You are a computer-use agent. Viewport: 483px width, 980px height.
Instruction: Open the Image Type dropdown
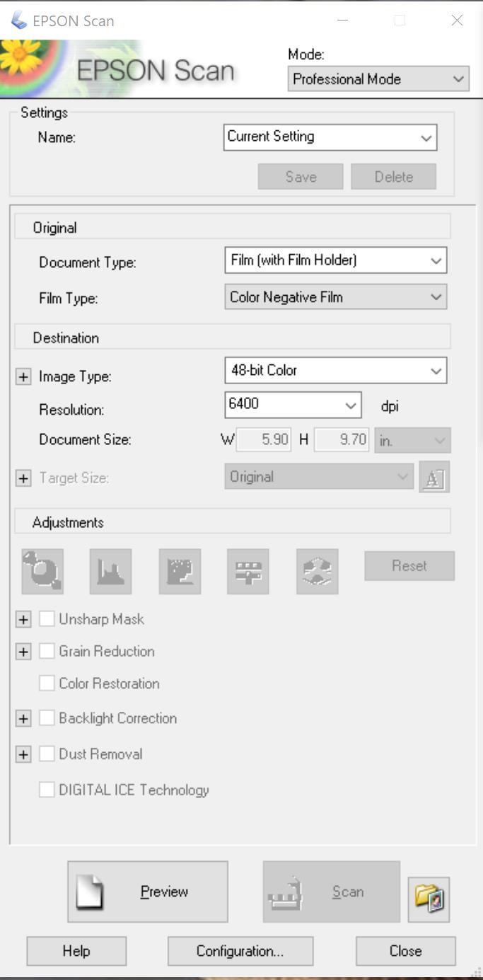(335, 370)
